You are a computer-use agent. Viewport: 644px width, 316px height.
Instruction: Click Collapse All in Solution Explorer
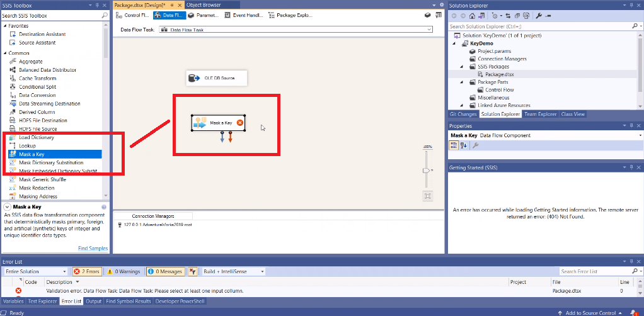[517, 16]
